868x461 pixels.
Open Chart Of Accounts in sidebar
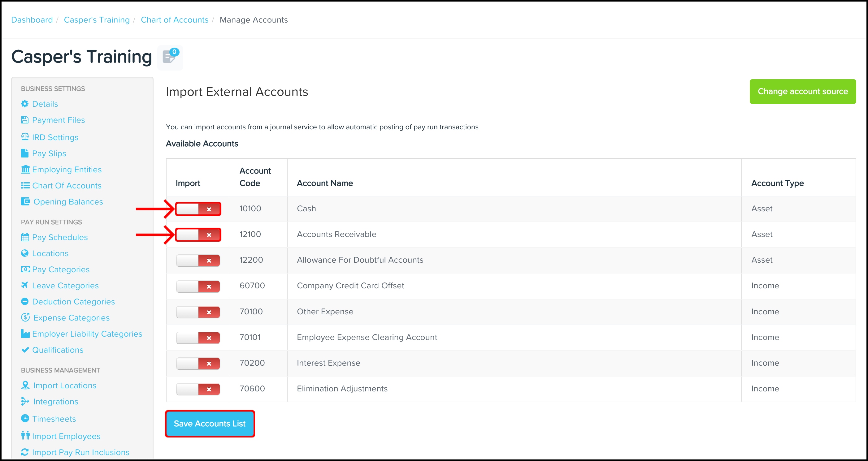[66, 186]
